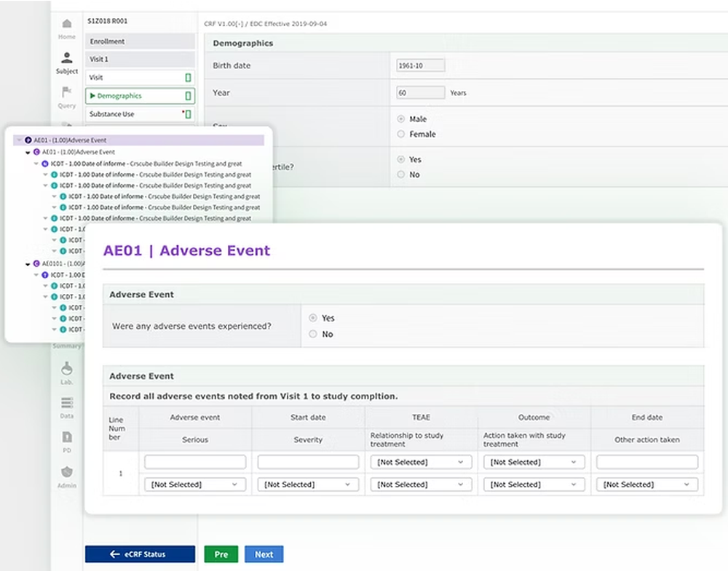Select Yes for adverse events experienced
This screenshot has width=728, height=571.
pos(314,318)
